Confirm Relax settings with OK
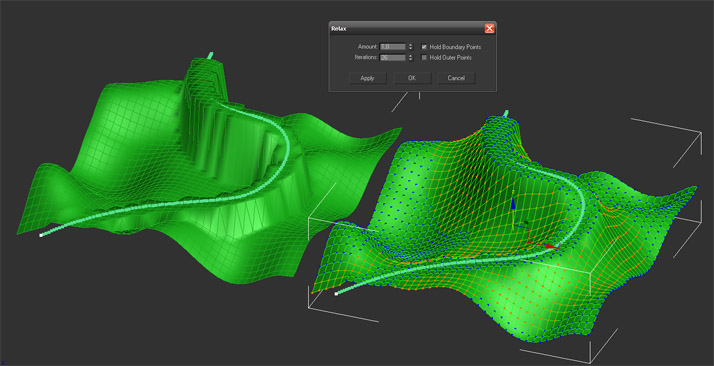714x366 pixels. point(412,78)
